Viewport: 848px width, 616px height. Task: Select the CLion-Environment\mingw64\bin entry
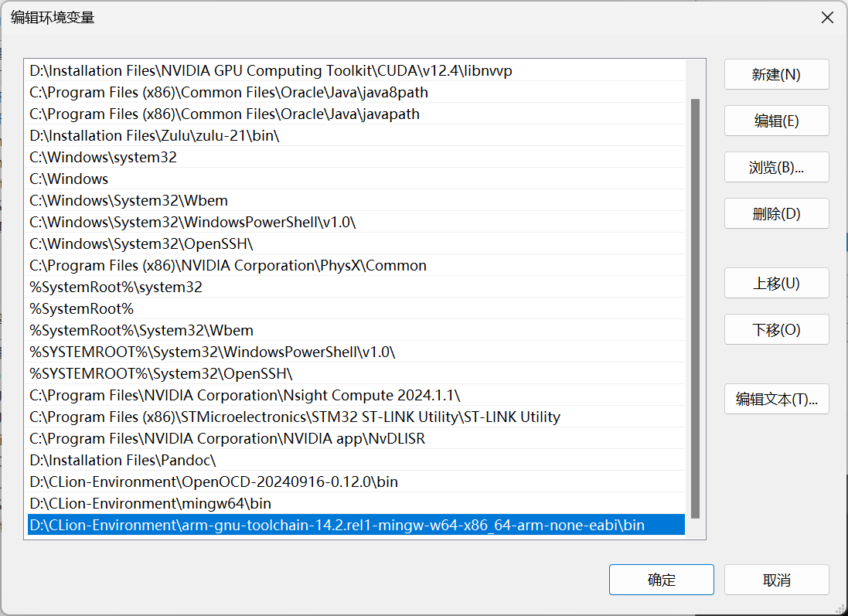point(356,503)
